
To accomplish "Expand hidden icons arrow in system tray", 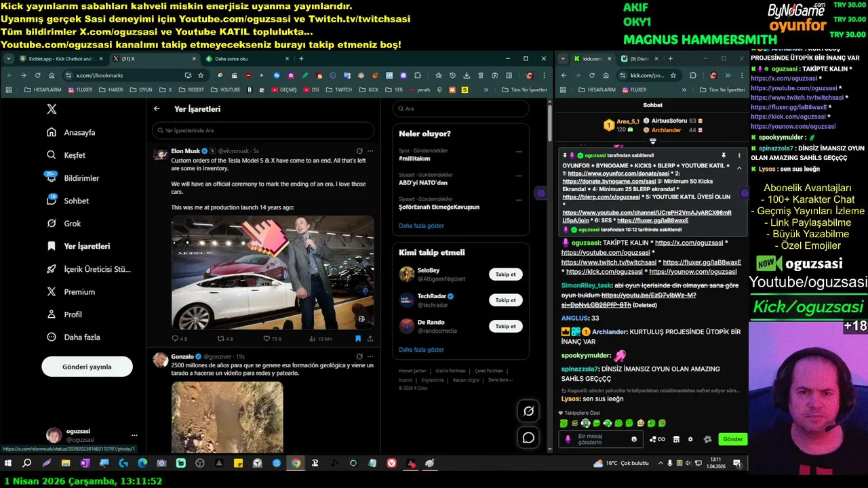I will click(661, 464).
